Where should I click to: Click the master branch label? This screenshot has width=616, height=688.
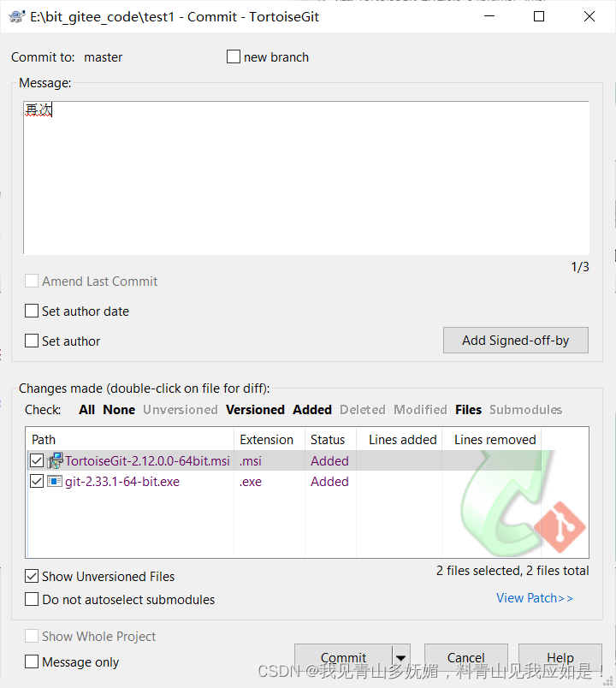pyautogui.click(x=104, y=57)
